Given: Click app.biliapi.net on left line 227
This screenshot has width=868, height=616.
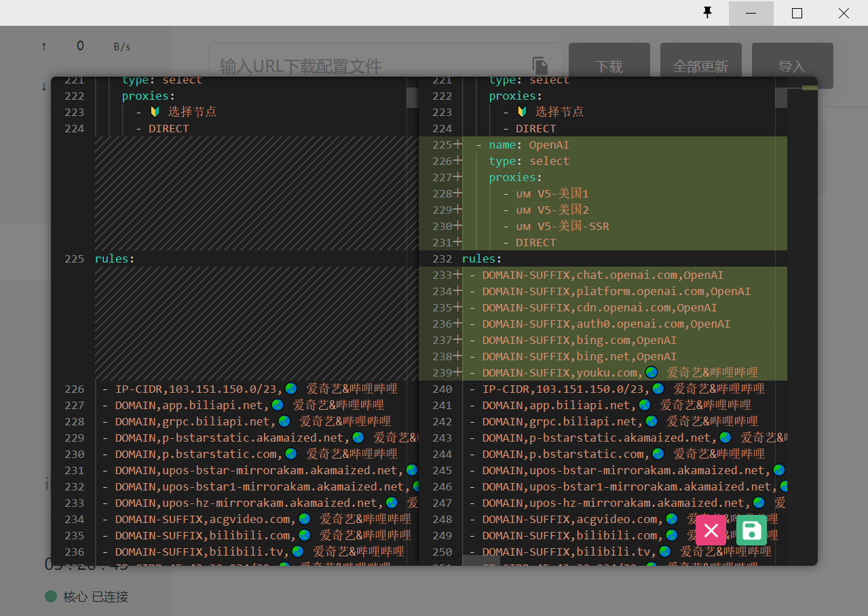Looking at the screenshot, I should [x=212, y=405].
